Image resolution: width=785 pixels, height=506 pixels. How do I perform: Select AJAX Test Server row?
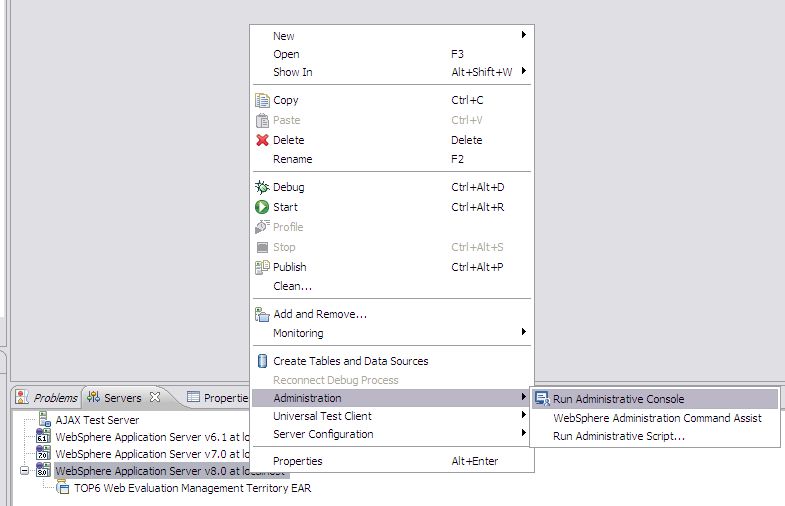click(97, 420)
